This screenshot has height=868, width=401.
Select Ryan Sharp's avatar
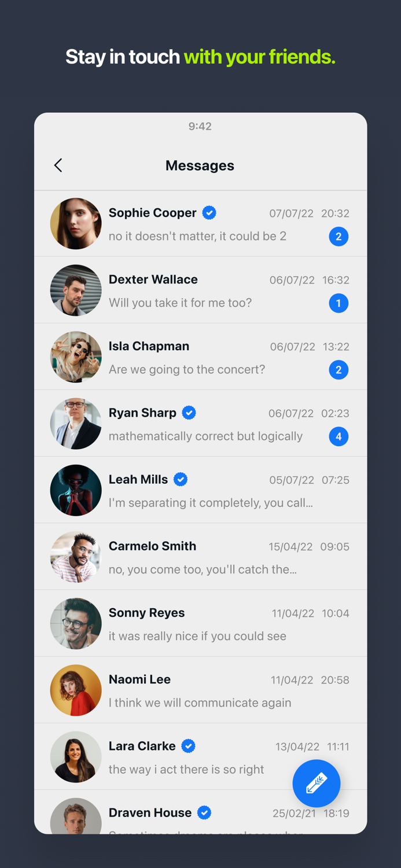pyautogui.click(x=76, y=424)
